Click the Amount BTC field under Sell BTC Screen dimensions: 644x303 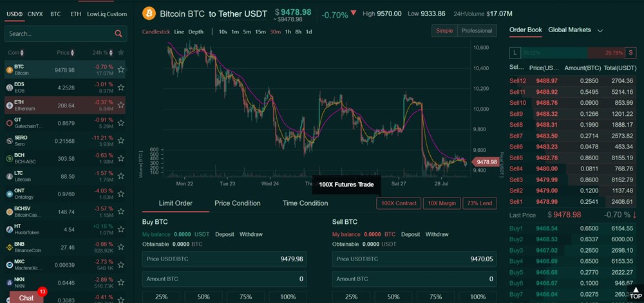414,279
